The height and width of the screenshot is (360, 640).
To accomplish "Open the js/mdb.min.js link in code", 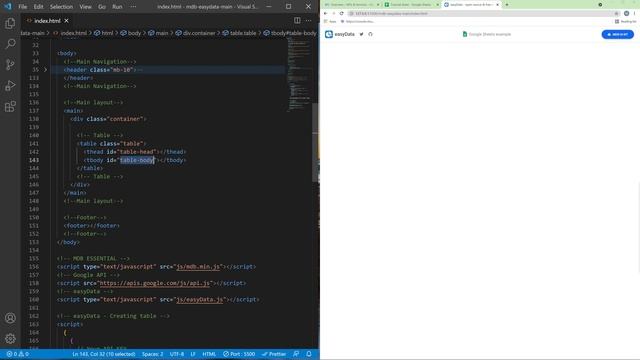I will (x=198, y=267).
